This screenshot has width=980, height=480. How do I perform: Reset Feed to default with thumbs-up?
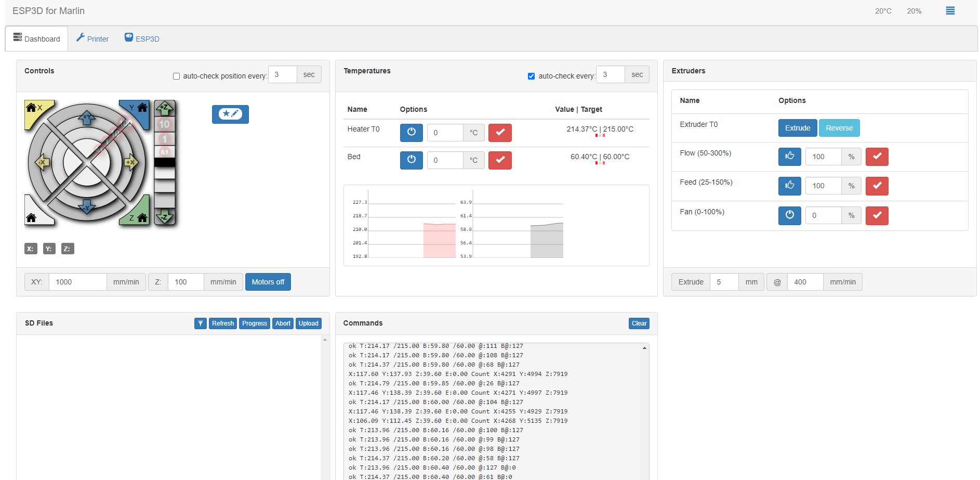(x=790, y=186)
